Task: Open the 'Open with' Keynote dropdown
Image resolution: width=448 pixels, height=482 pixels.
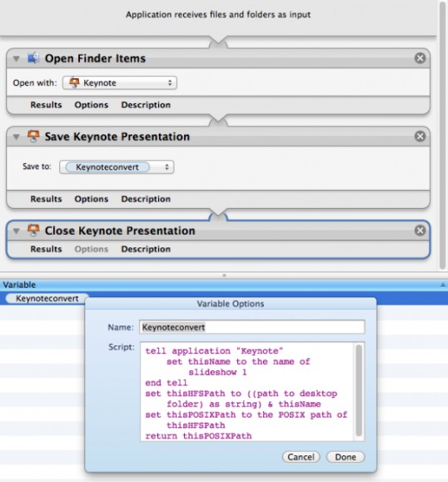Action: click(x=120, y=82)
